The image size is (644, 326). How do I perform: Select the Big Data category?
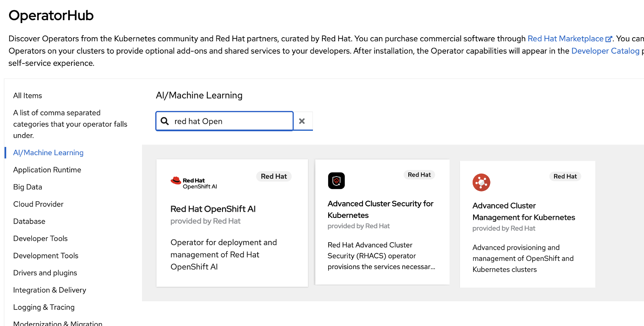27,187
